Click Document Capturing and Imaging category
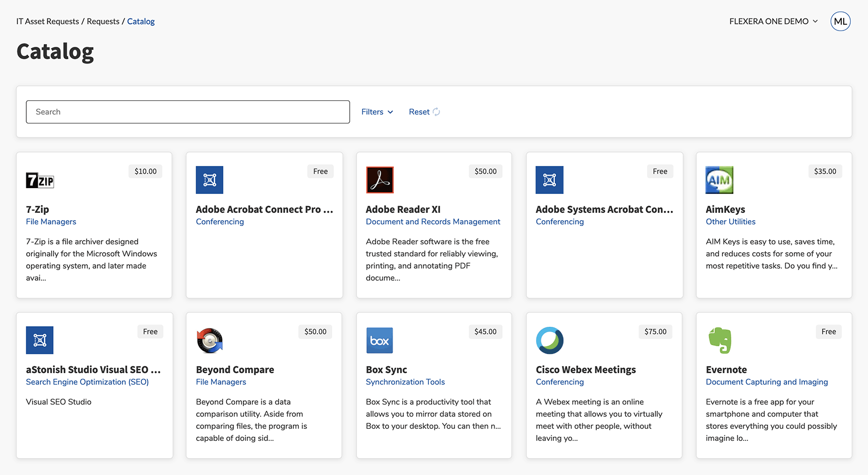Image resolution: width=868 pixels, height=475 pixels. coord(767,382)
